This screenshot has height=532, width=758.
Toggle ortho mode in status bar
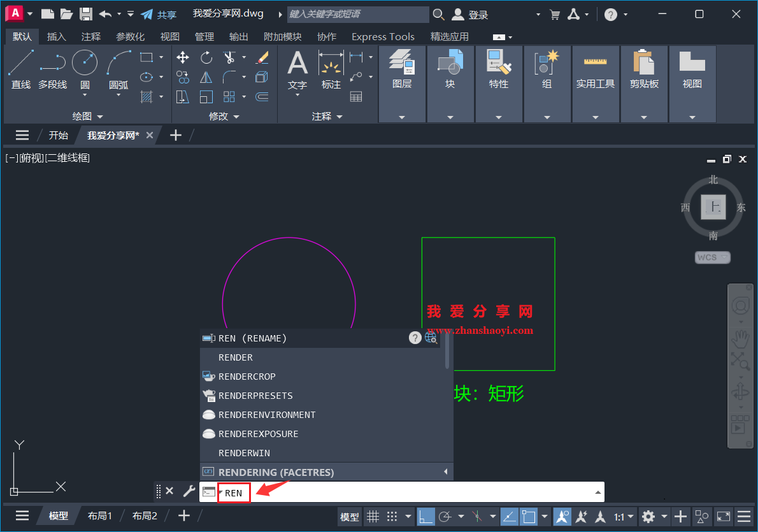425,517
